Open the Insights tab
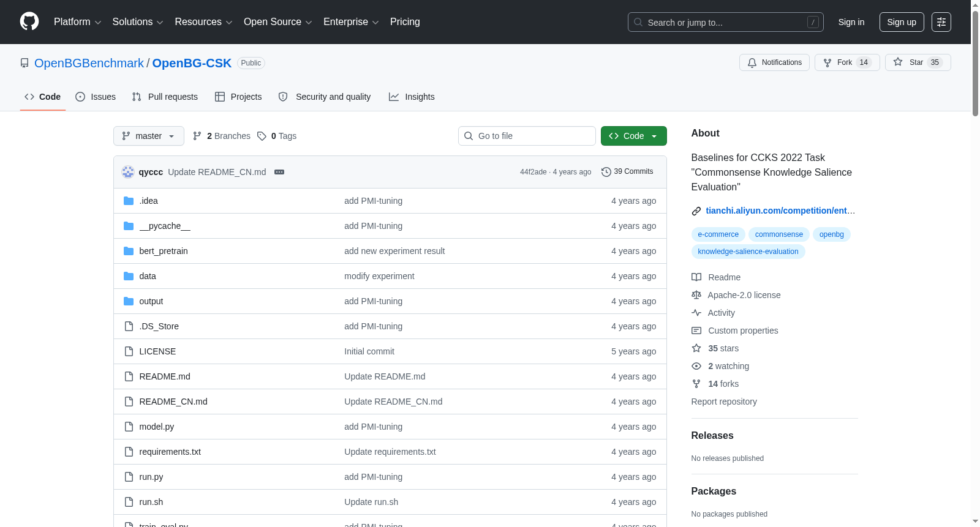Screen dimensions: 980x527 click(412, 97)
